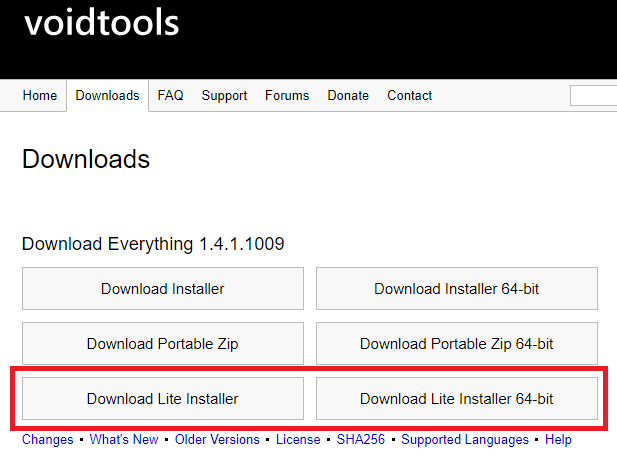Go to the Home tab
Viewport: 617px width, 464px height.
pyautogui.click(x=40, y=95)
